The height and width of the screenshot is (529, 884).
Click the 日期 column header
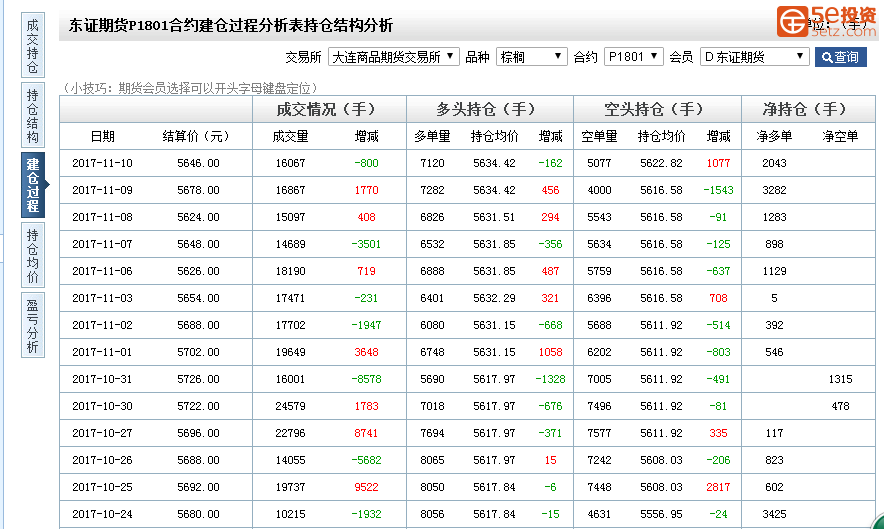pyautogui.click(x=103, y=136)
